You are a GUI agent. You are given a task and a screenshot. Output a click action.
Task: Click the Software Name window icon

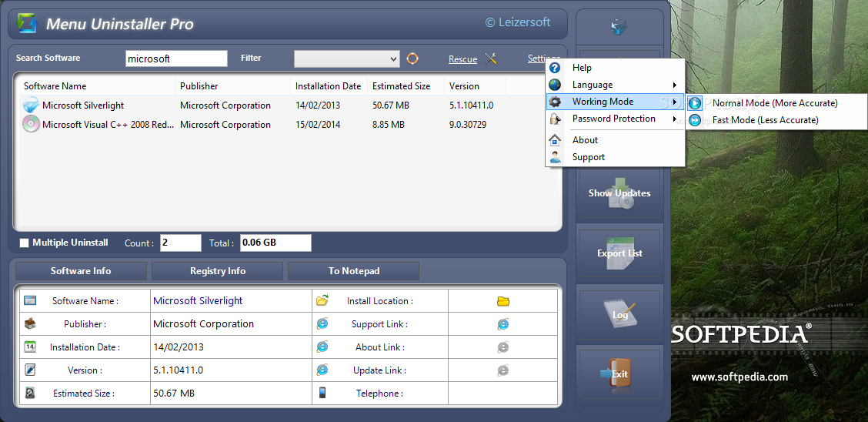pos(30,300)
